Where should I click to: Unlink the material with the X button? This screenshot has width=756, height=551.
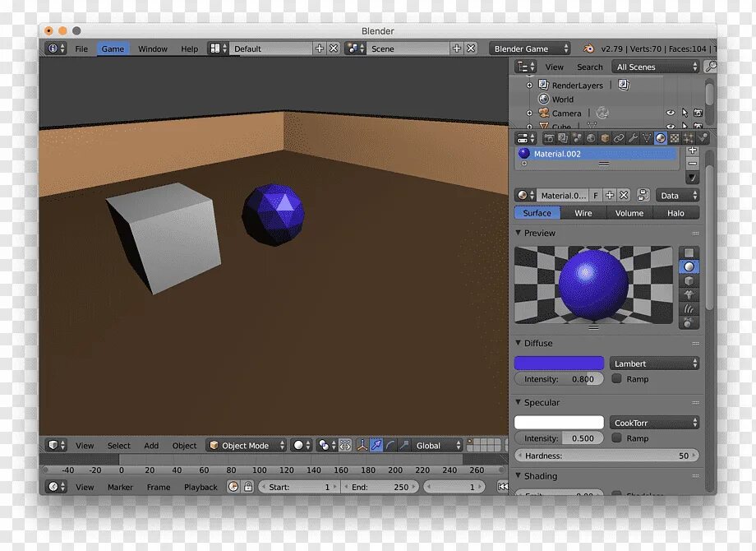[x=624, y=196]
